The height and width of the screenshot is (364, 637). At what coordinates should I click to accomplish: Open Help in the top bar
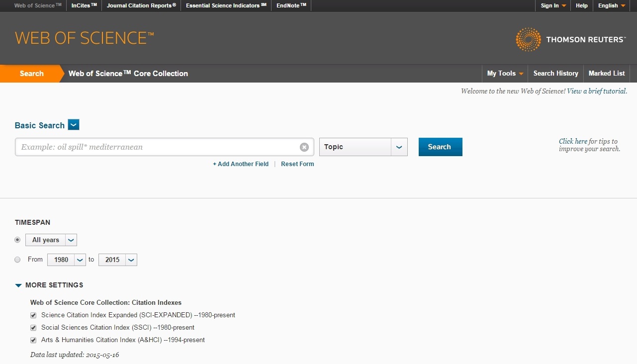(582, 5)
